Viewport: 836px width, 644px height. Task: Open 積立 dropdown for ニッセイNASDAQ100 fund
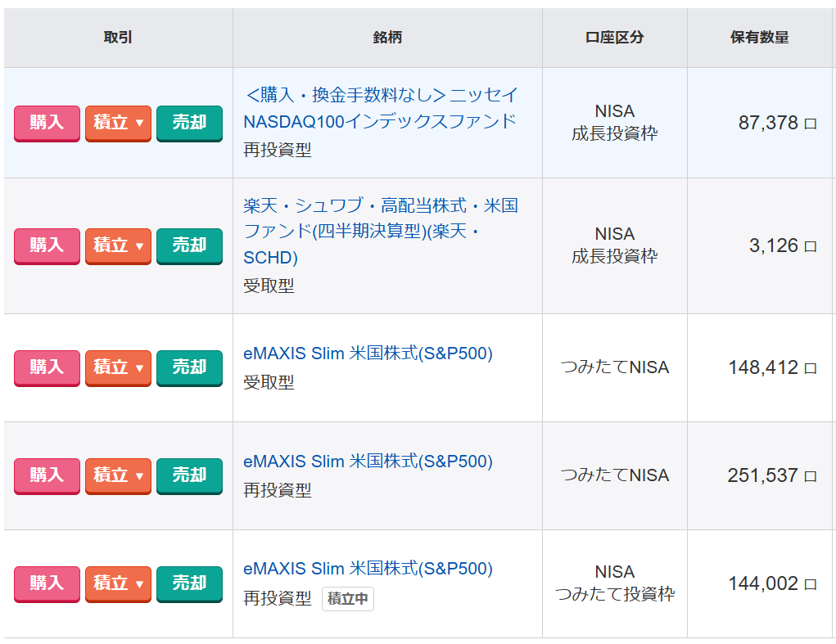point(119,123)
